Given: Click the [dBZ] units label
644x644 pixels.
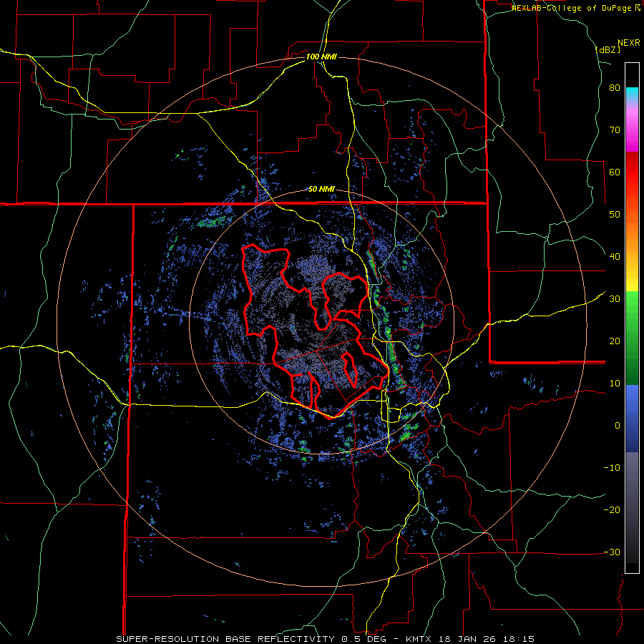Looking at the screenshot, I should pos(608,49).
